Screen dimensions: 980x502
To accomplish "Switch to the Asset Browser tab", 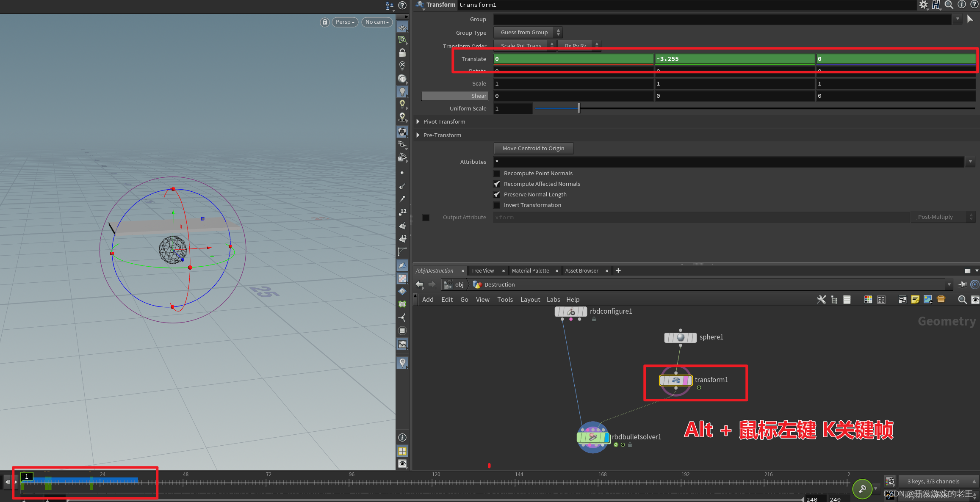I will pyautogui.click(x=581, y=271).
